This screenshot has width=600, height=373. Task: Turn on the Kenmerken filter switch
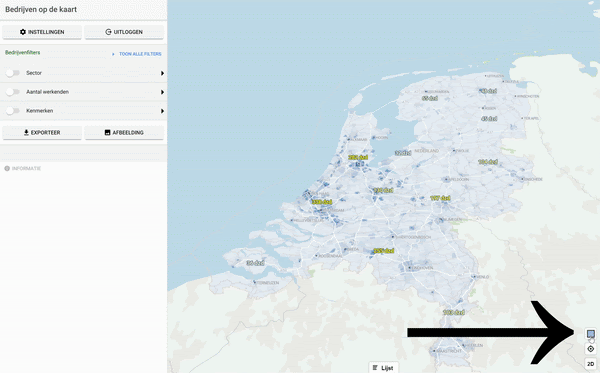tap(13, 111)
